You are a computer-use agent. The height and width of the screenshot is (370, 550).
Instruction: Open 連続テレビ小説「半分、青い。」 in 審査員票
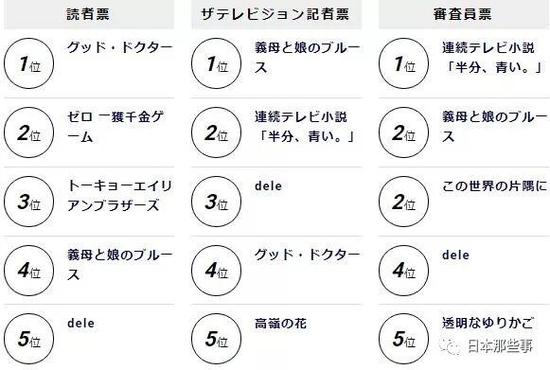(492, 57)
